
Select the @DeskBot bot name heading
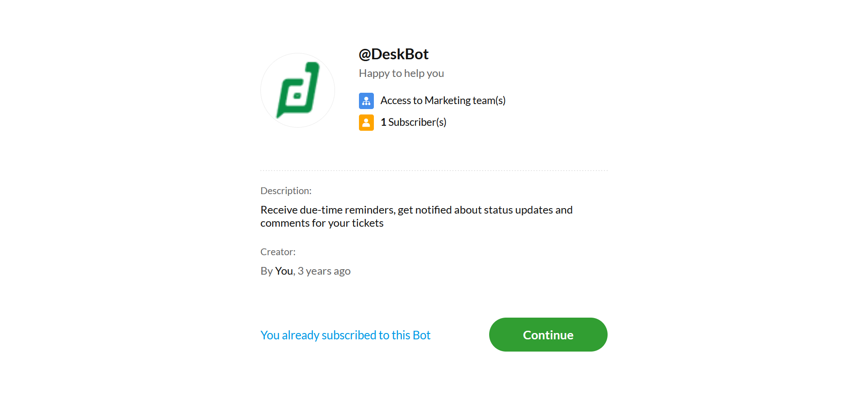[x=393, y=54]
